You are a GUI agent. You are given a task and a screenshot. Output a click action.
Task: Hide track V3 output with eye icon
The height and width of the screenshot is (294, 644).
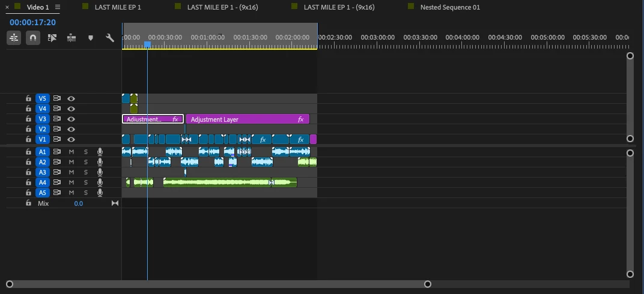tap(71, 119)
